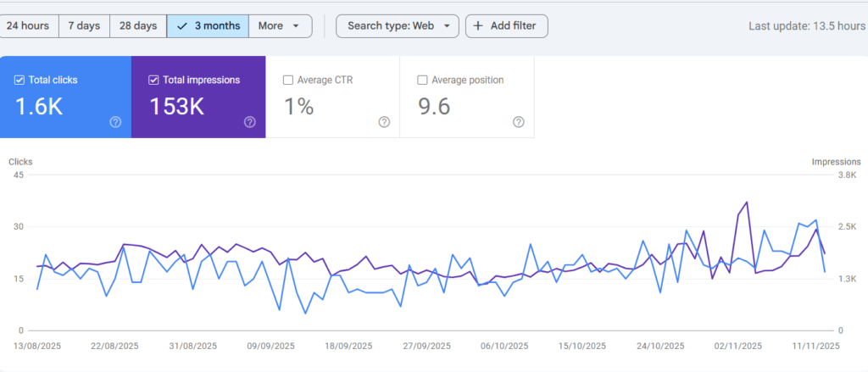Open the Search type: Web dropdown
The image size is (868, 372).
pyautogui.click(x=398, y=26)
